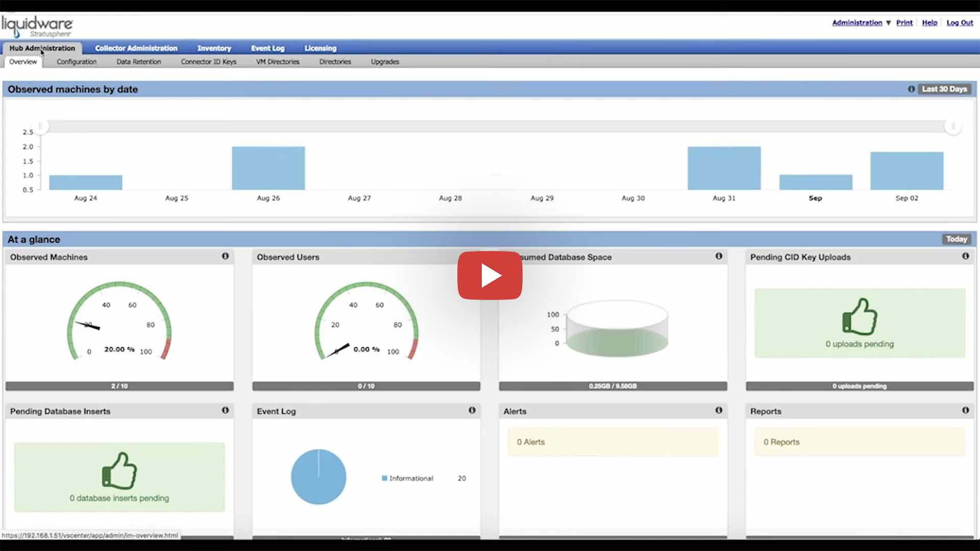The image size is (980, 551).
Task: Open info icon on Pending CID Key Uploads
Action: [965, 256]
